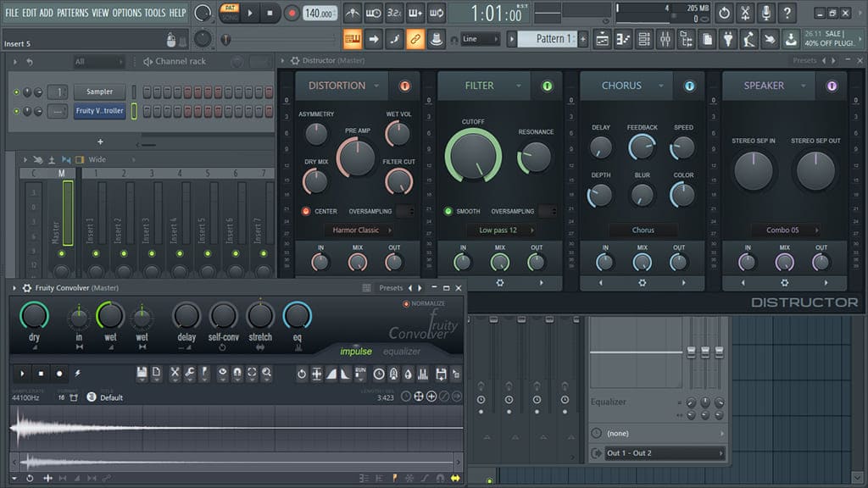Viewport: 868px width, 488px height.
Task: Turn off the Distortion module power button
Action: 403,86
